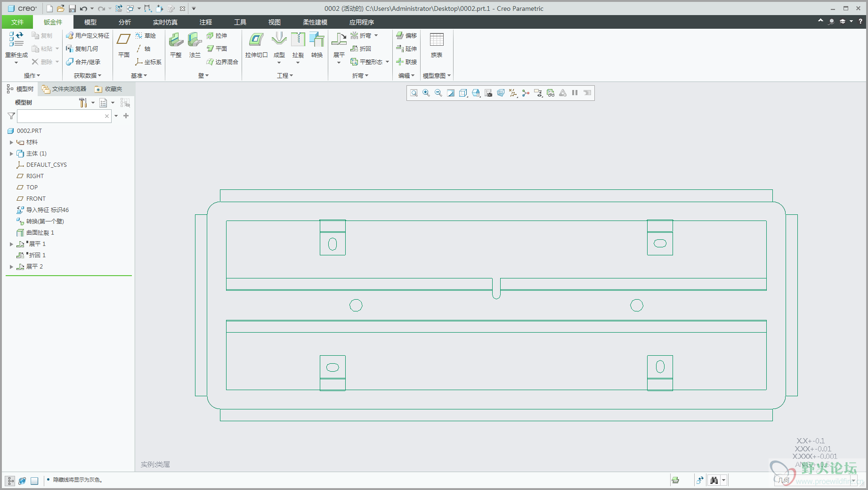Image resolution: width=868 pixels, height=490 pixels.
Task: Close the current window using the X icon
Action: point(183,8)
